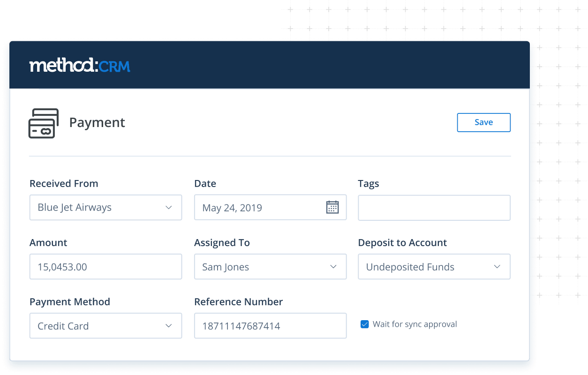Expand the Assigned To dropdown

pos(270,267)
